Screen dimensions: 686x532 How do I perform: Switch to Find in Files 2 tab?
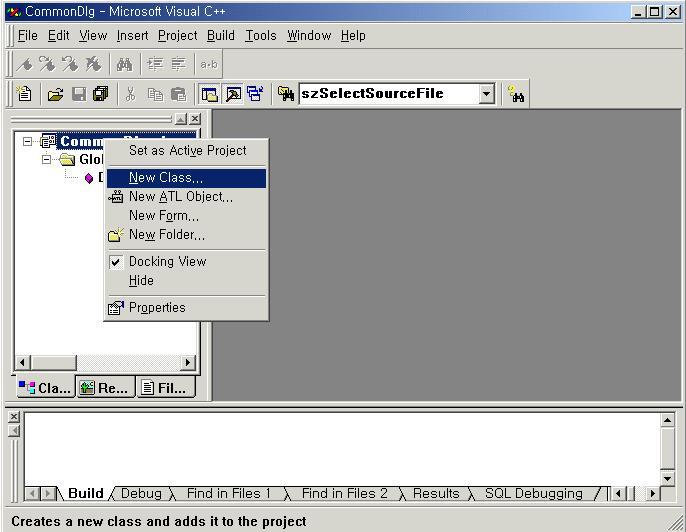[x=345, y=494]
